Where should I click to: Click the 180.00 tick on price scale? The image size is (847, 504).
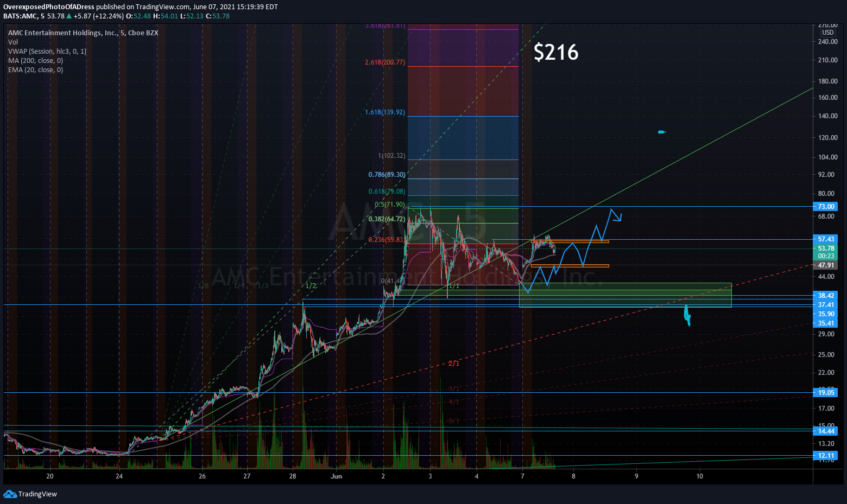tap(827, 81)
